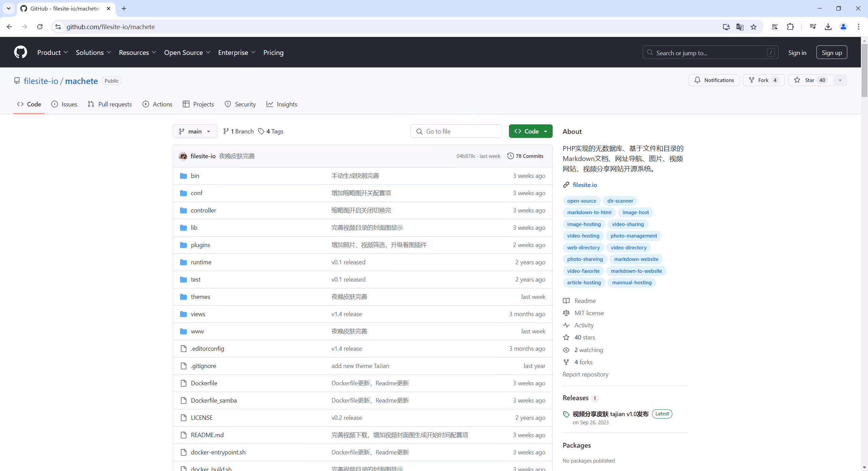Expand the Enterprise menu
868x471 pixels.
point(237,53)
